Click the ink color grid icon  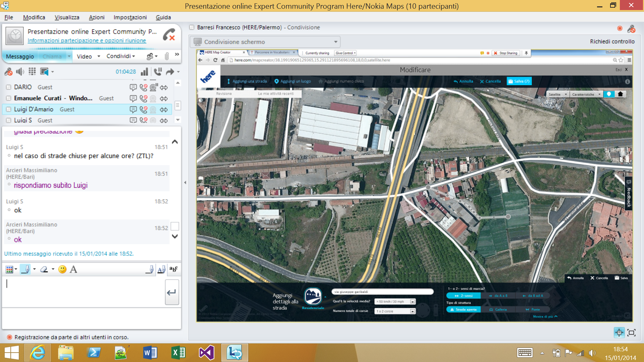pos(9,269)
